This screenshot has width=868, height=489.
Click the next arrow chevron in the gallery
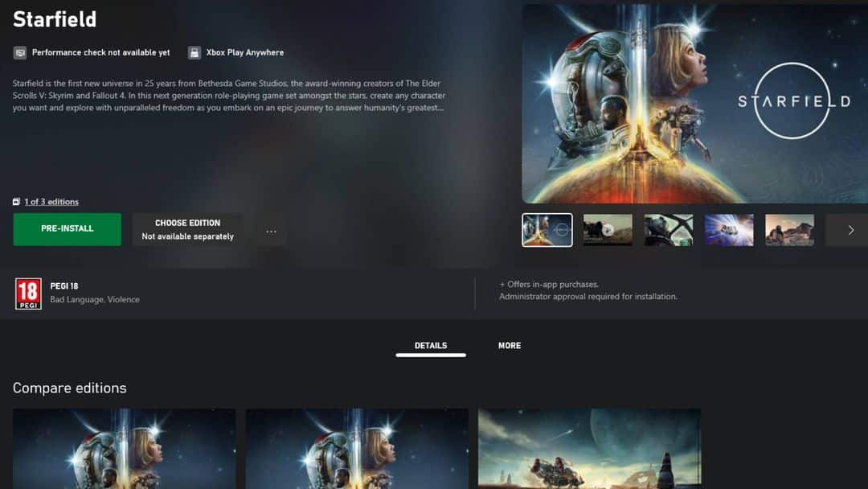(x=851, y=230)
